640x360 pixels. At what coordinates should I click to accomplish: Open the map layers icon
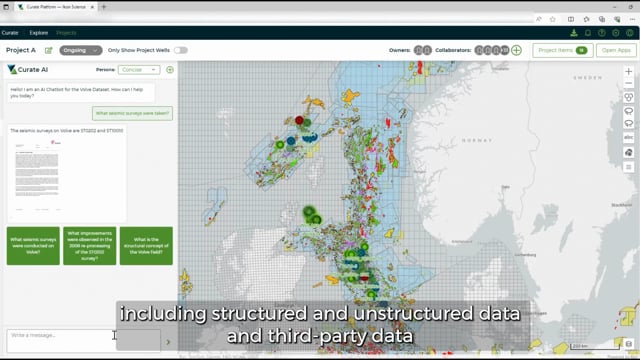point(629,152)
